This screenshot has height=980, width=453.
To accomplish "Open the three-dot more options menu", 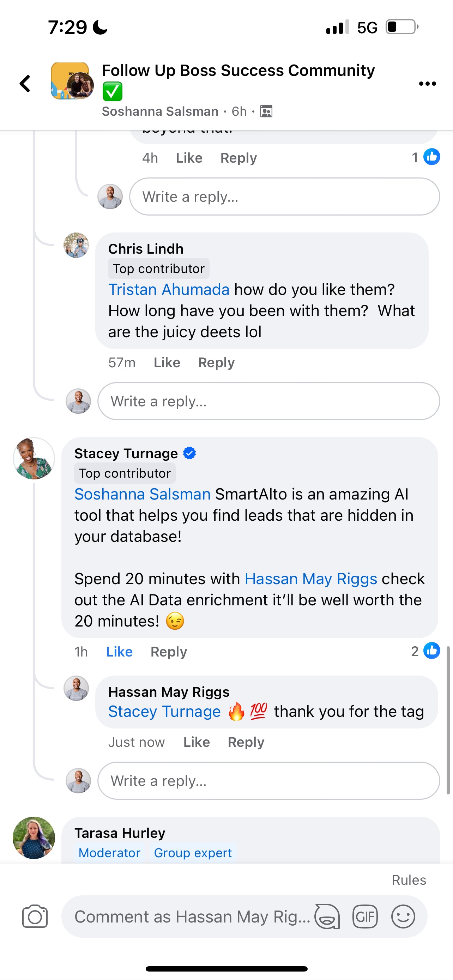I will point(427,84).
